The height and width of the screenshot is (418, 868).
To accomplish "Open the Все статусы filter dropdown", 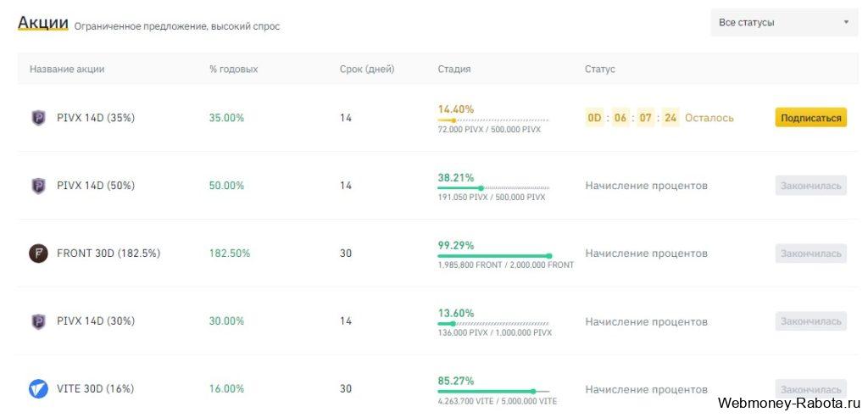I will tap(784, 23).
